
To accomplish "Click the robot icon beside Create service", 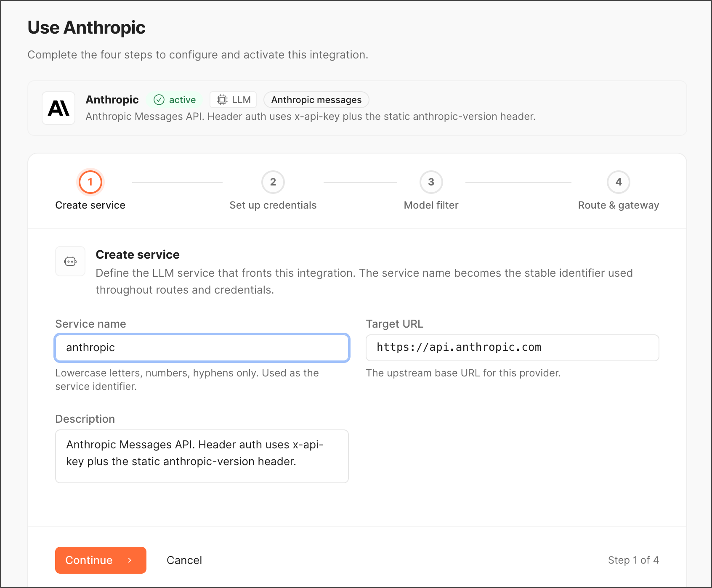I will [x=70, y=261].
